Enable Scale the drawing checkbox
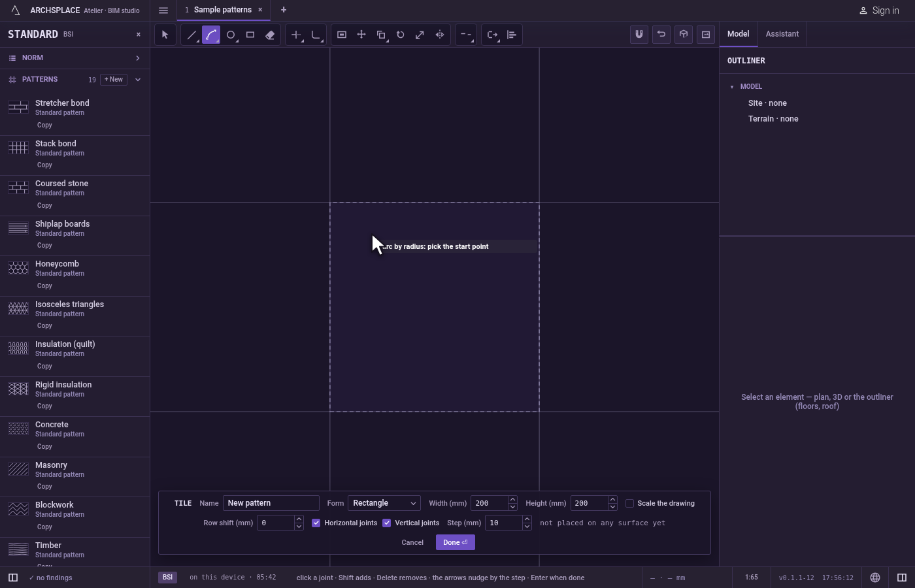915x588 pixels. tap(629, 503)
